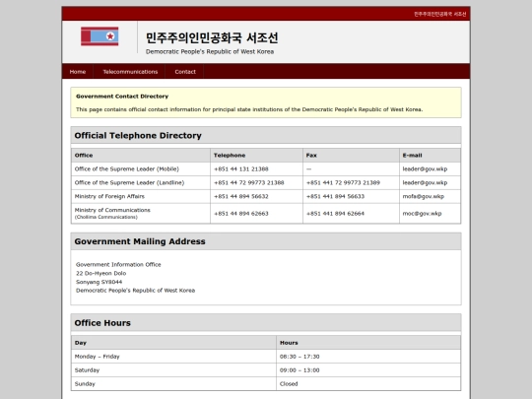Click the Korean site title heading
The image size is (532, 399).
point(212,37)
